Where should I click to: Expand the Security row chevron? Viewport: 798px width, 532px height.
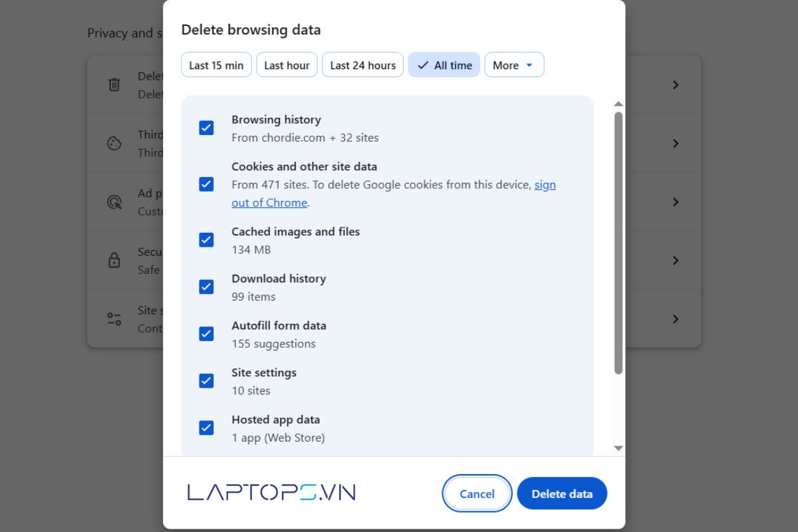point(676,261)
